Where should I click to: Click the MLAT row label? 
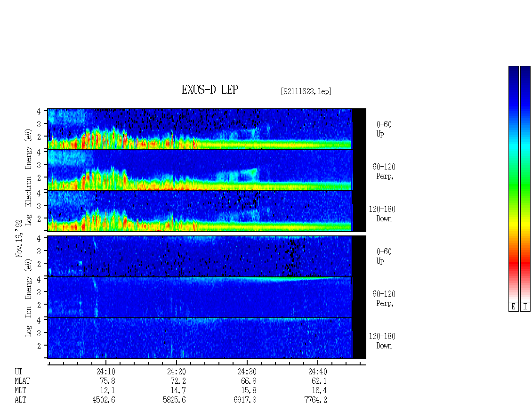point(23,381)
